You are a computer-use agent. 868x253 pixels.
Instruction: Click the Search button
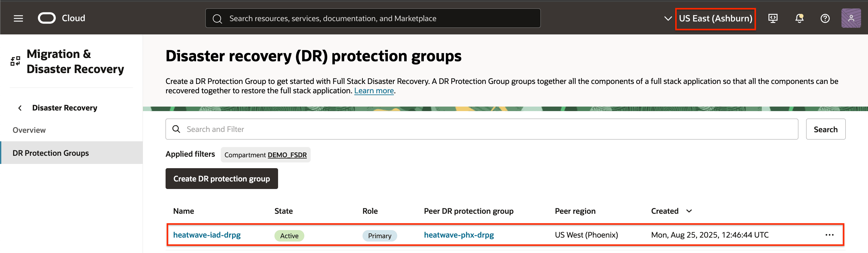825,129
